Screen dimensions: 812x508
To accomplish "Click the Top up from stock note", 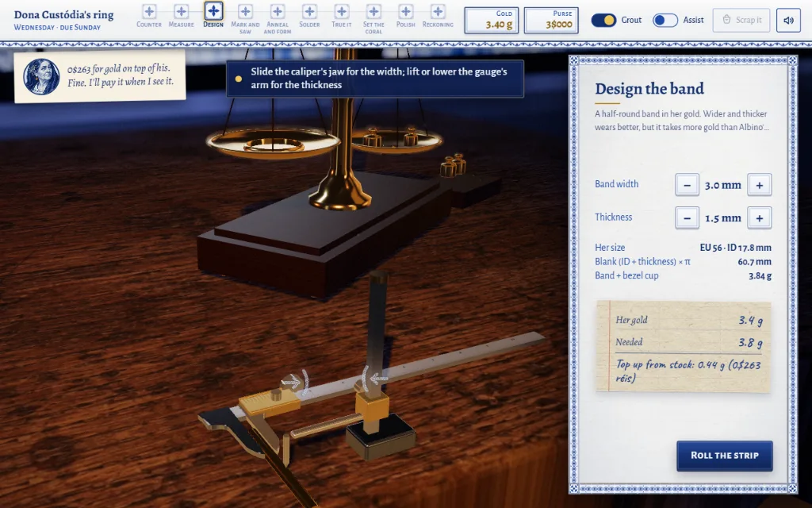I will [689, 371].
